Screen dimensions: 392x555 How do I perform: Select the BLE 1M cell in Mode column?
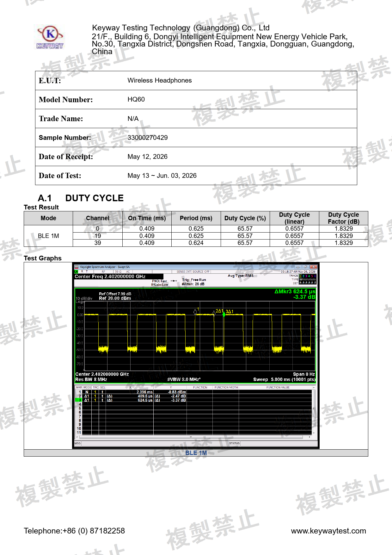48,236
